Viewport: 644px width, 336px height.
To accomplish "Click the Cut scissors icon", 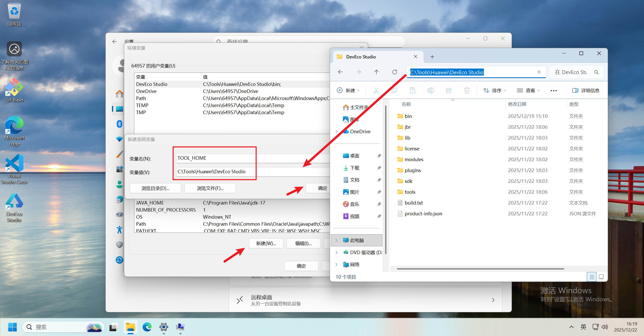I will click(x=376, y=90).
